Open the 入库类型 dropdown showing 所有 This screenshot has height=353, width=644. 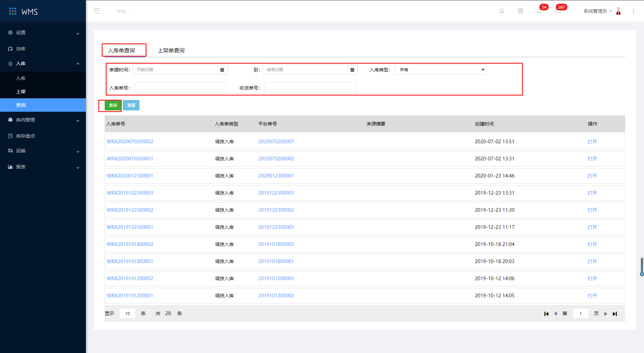(x=440, y=70)
